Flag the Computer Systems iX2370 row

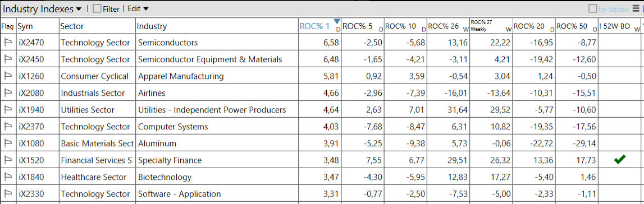(x=8, y=127)
